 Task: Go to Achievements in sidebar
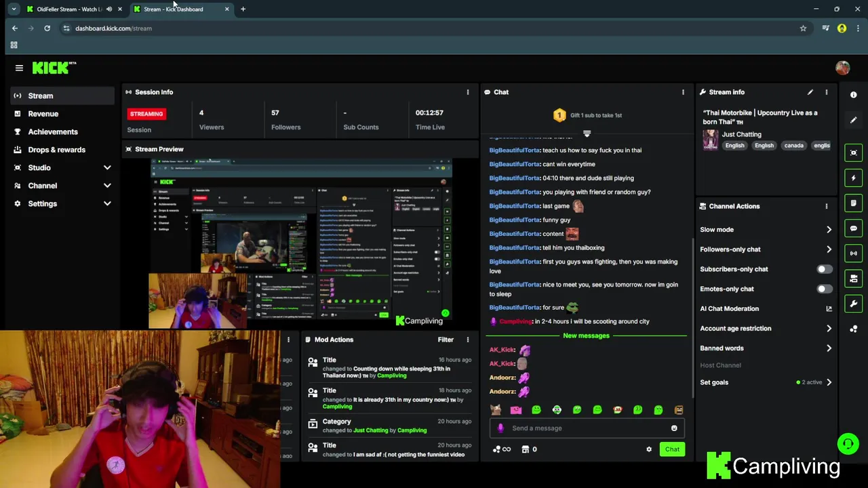point(62,131)
